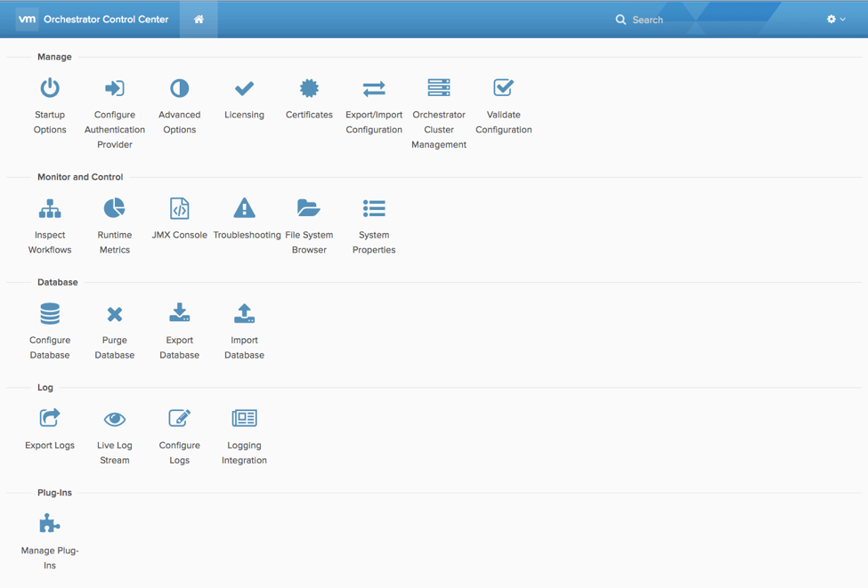The height and width of the screenshot is (588, 868).
Task: Click the Monitor and Control heading
Action: [80, 177]
